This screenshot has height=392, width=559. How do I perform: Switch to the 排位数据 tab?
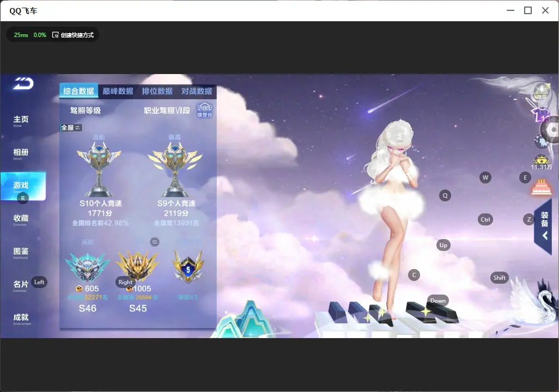[x=157, y=91]
